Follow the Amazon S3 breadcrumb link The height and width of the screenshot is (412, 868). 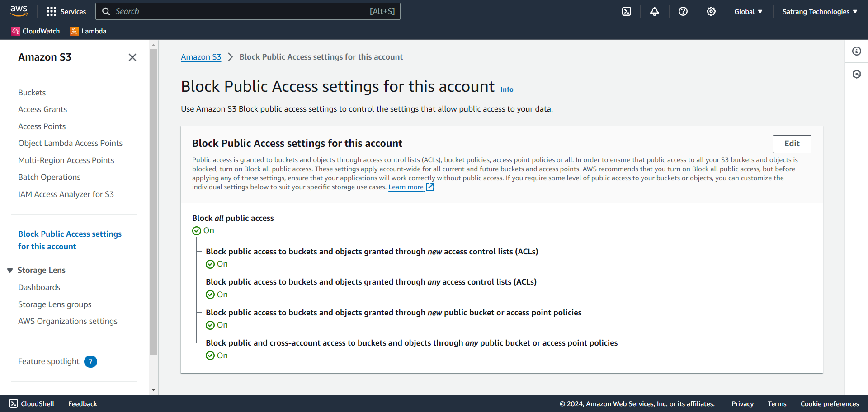pyautogui.click(x=201, y=57)
